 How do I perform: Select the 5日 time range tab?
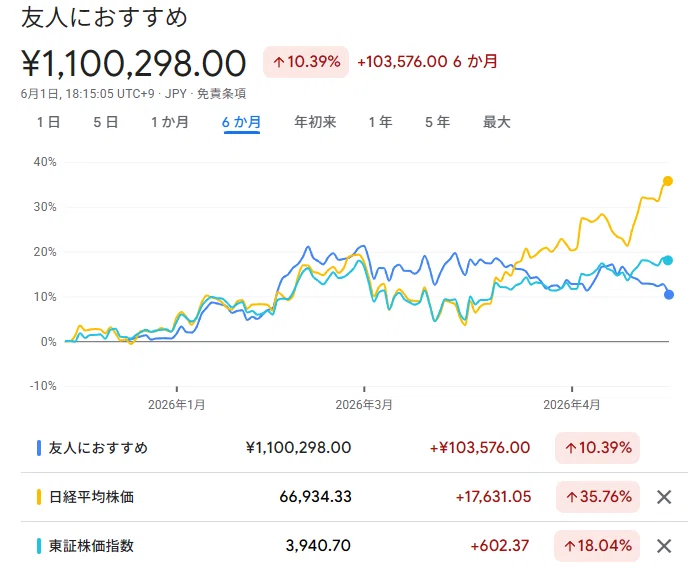pyautogui.click(x=105, y=122)
